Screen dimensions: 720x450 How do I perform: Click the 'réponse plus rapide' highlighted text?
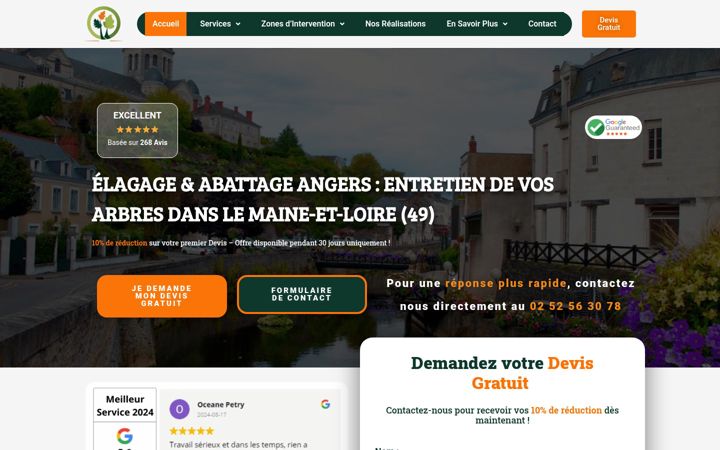click(506, 283)
